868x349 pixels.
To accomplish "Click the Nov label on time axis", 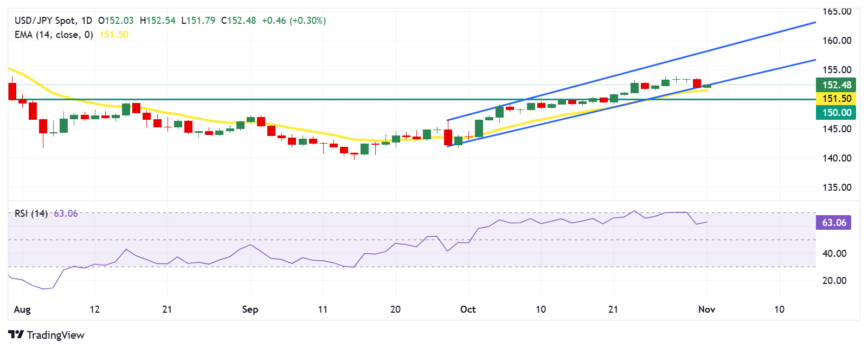I will coord(706,309).
